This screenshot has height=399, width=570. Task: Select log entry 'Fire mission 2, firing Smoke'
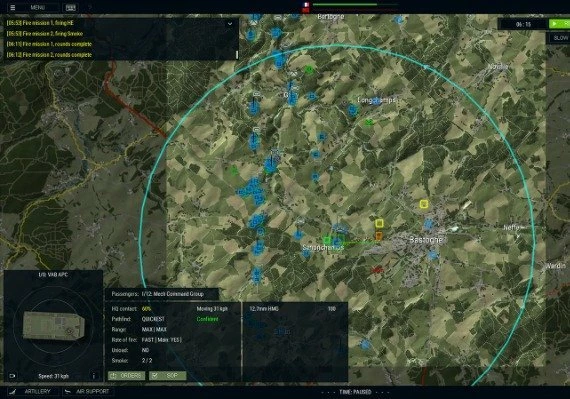[x=45, y=34]
